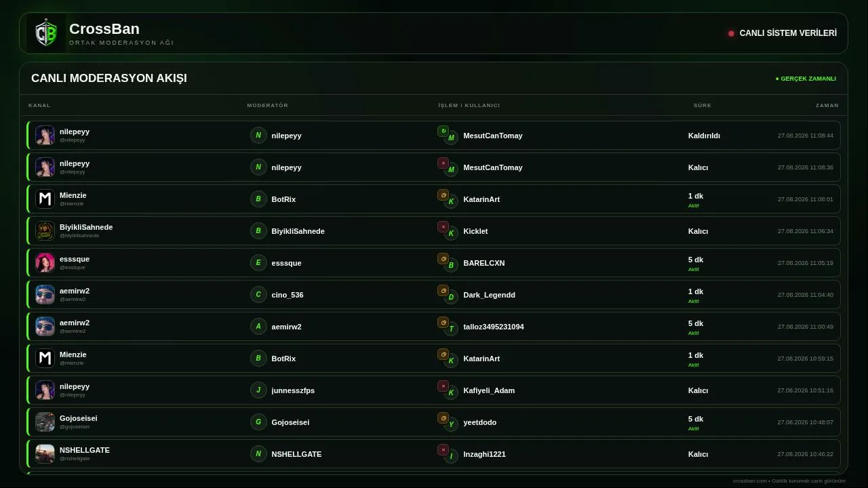
Task: Click the ZAMAN column header
Action: pos(827,106)
